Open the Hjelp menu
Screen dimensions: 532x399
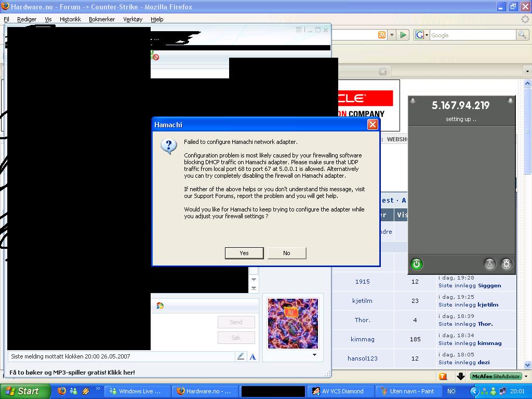coord(157,19)
